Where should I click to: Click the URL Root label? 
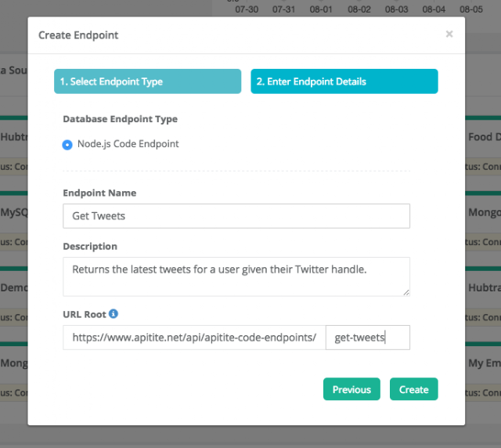click(85, 314)
